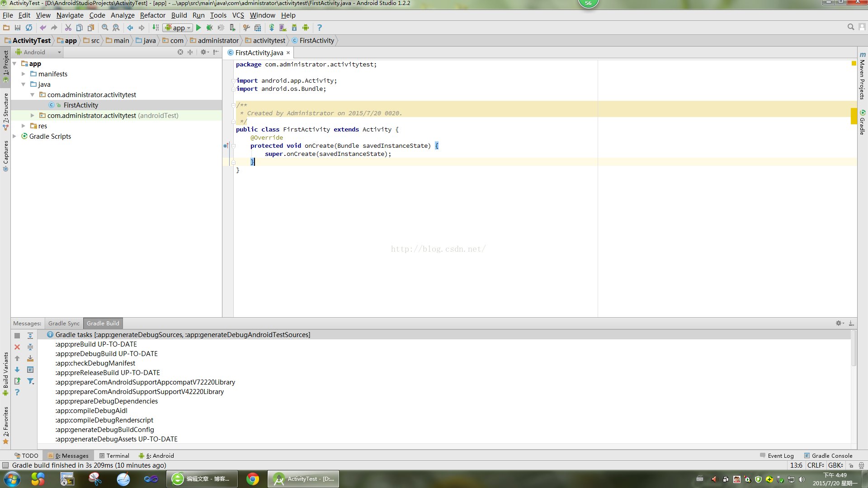Image resolution: width=868 pixels, height=488 pixels.
Task: Select FirstActivity.java editor tab
Action: [259, 53]
